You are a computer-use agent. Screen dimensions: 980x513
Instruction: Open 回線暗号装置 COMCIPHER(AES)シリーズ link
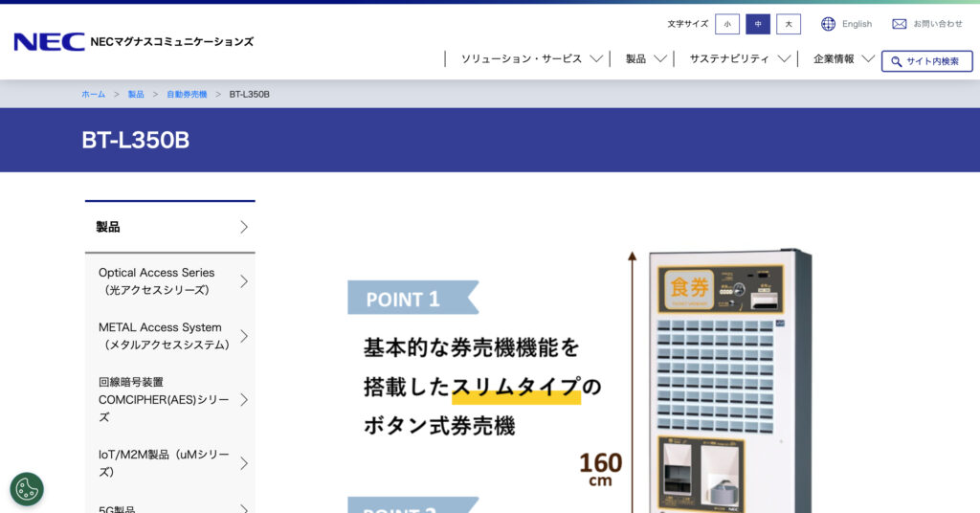point(170,400)
